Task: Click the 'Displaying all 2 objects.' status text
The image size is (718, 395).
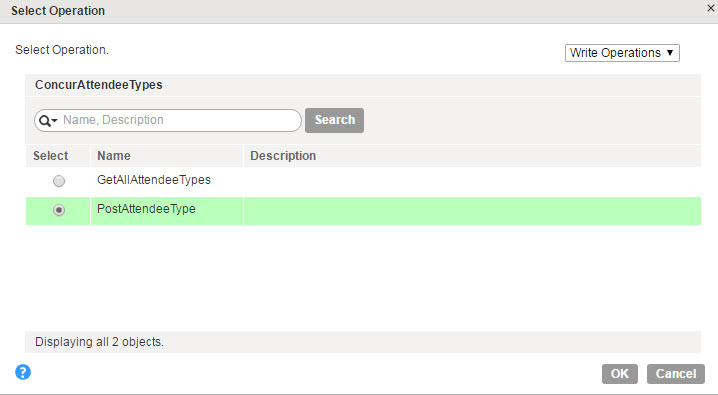Action: pos(99,342)
